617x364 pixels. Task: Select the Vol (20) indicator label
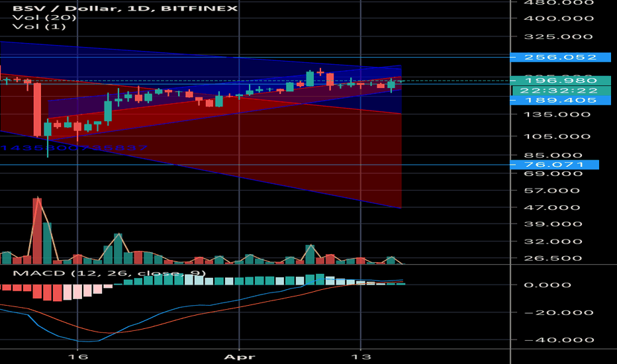[44, 17]
